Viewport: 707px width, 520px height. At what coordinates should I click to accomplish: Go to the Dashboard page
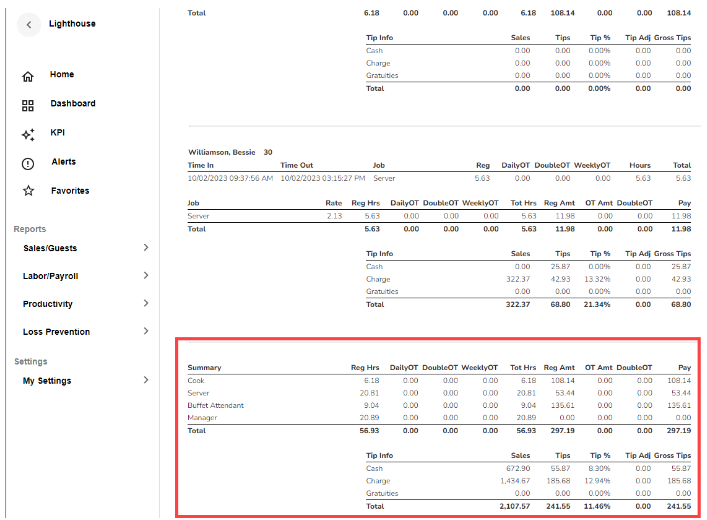pyautogui.click(x=73, y=104)
